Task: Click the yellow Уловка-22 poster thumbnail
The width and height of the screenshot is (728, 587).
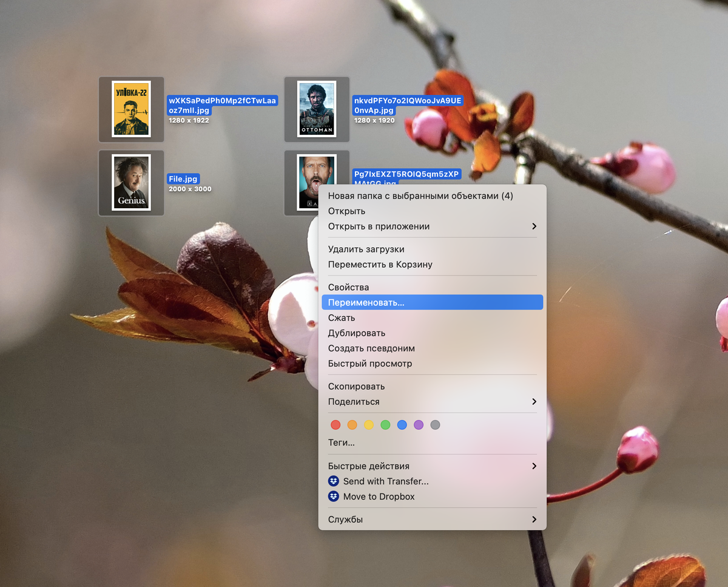Action: [131, 109]
